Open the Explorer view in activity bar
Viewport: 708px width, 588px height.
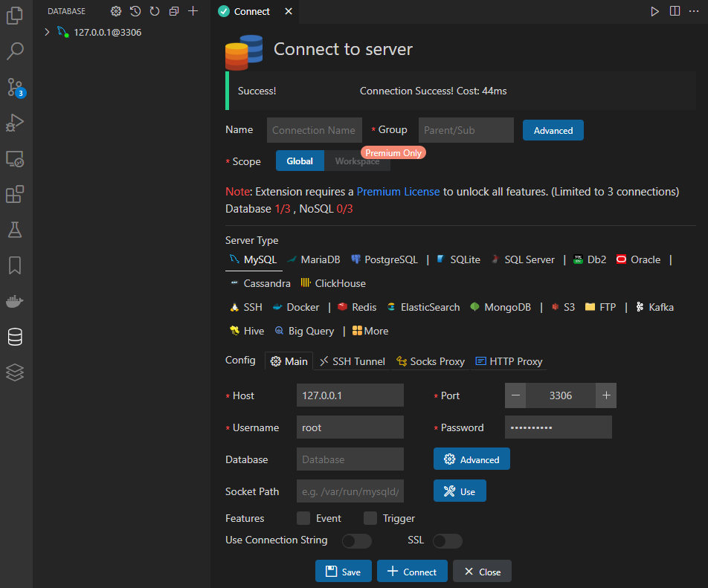15,16
